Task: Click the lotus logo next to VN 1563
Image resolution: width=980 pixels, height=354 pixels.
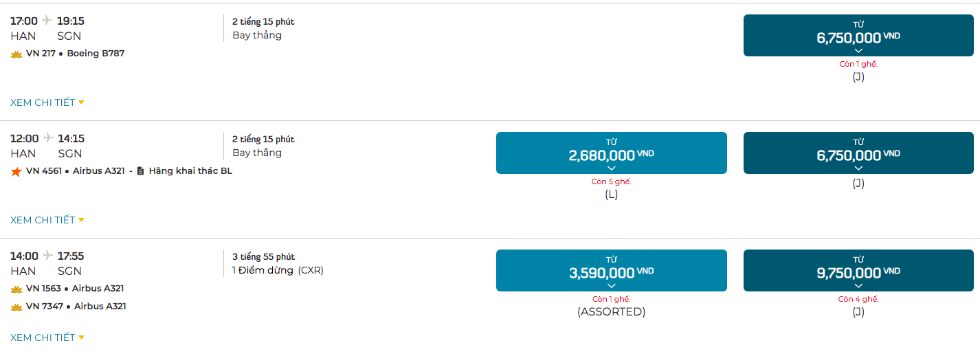Action: point(16,289)
